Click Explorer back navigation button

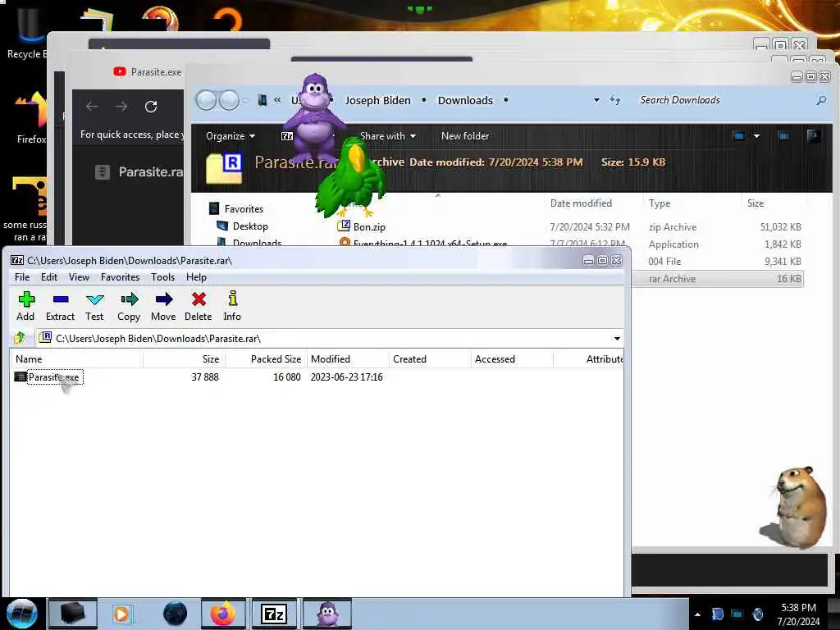point(206,100)
